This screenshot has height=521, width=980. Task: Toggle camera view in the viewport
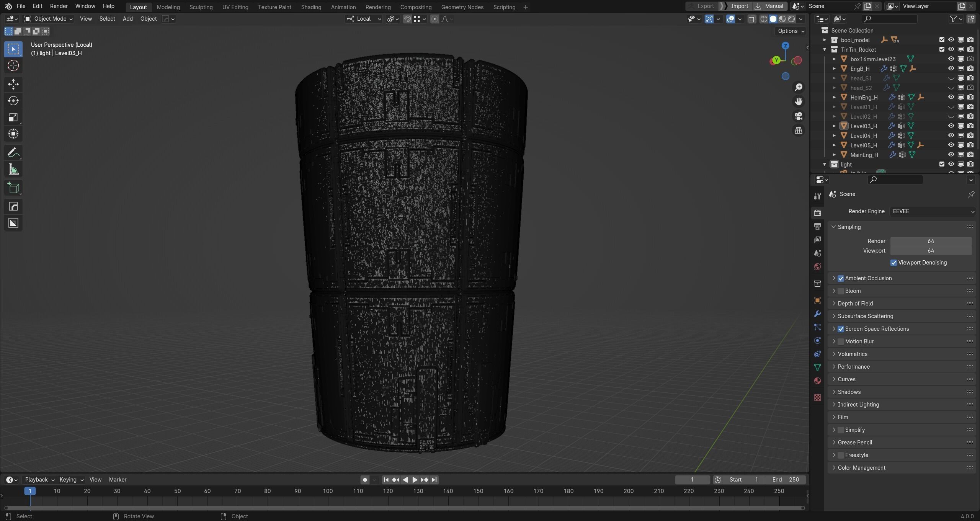click(x=798, y=116)
